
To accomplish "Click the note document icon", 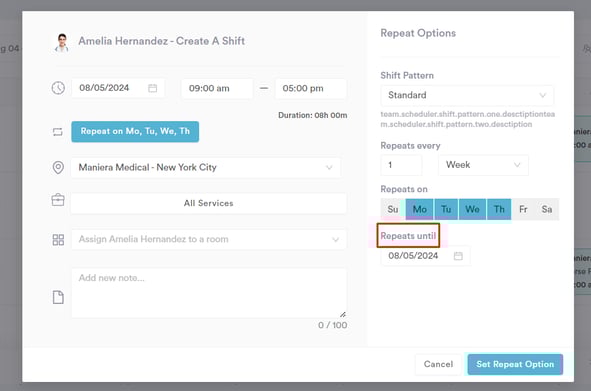I will click(x=58, y=297).
